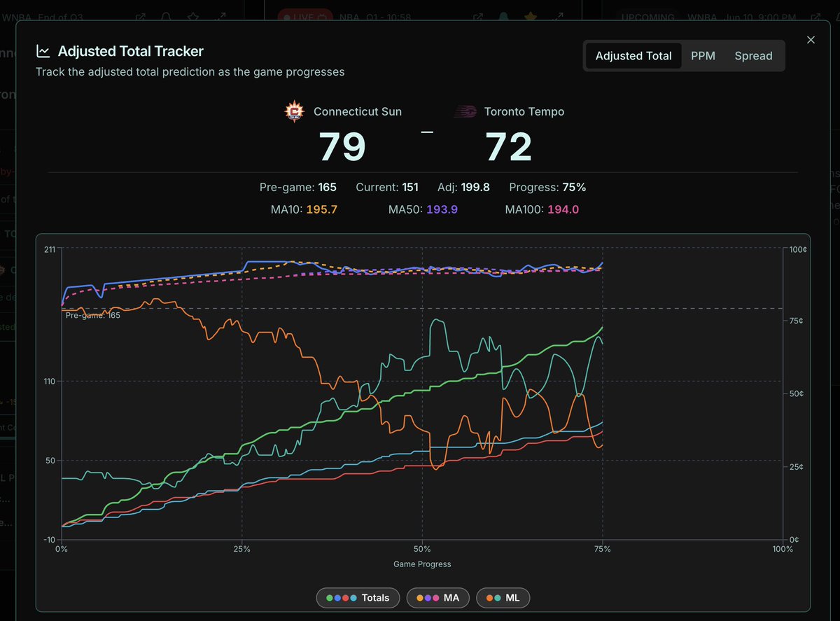Open external link on the live NBA card
This screenshot has height=621, width=840.
pos(478,17)
